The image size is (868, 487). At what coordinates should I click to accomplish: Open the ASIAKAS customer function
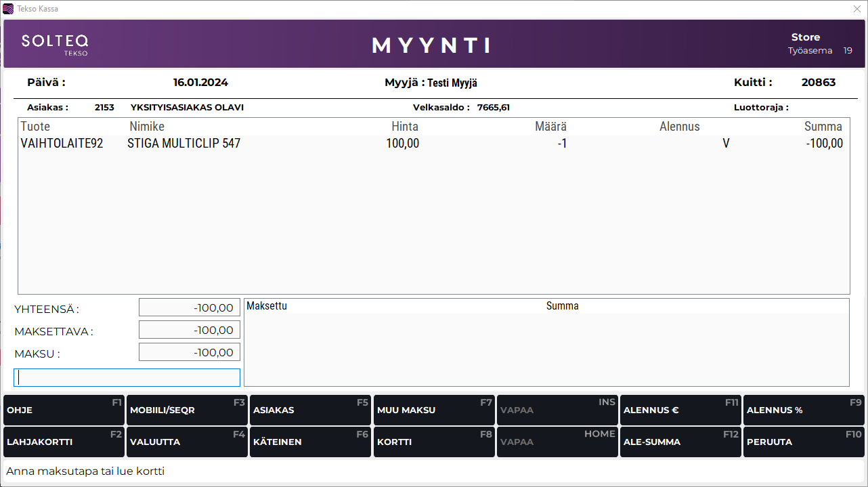click(x=310, y=410)
